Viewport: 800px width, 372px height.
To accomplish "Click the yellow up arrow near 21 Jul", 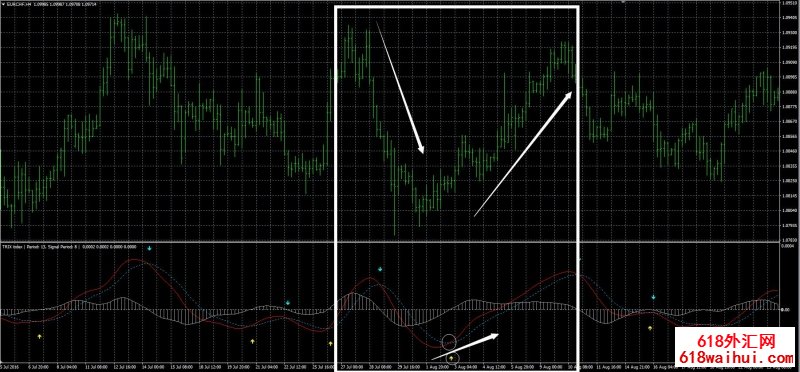I will pyautogui.click(x=252, y=341).
